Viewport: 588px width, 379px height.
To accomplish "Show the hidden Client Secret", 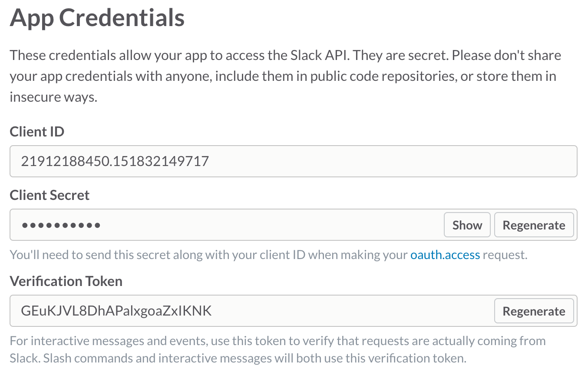I will coord(467,225).
